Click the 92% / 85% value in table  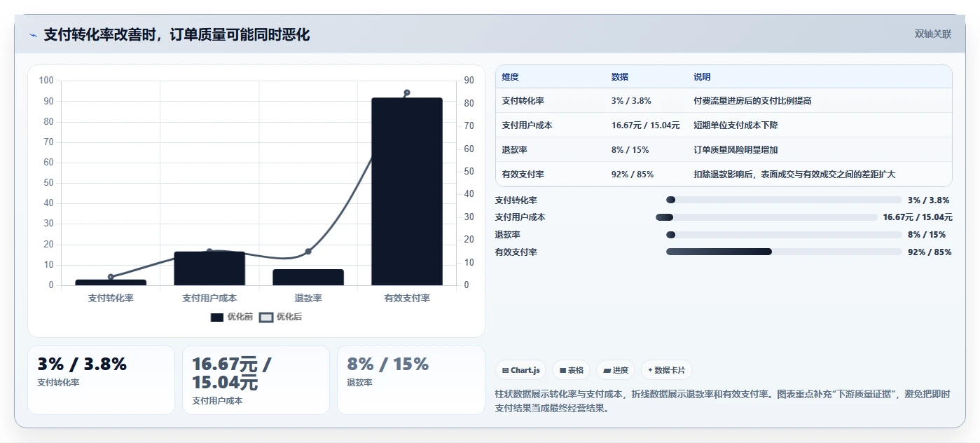click(x=633, y=175)
